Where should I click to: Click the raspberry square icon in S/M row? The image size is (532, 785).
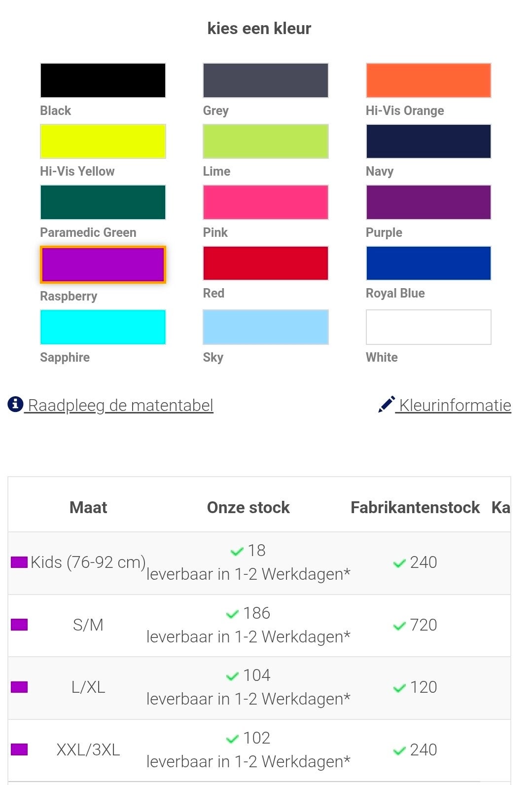coord(19,625)
